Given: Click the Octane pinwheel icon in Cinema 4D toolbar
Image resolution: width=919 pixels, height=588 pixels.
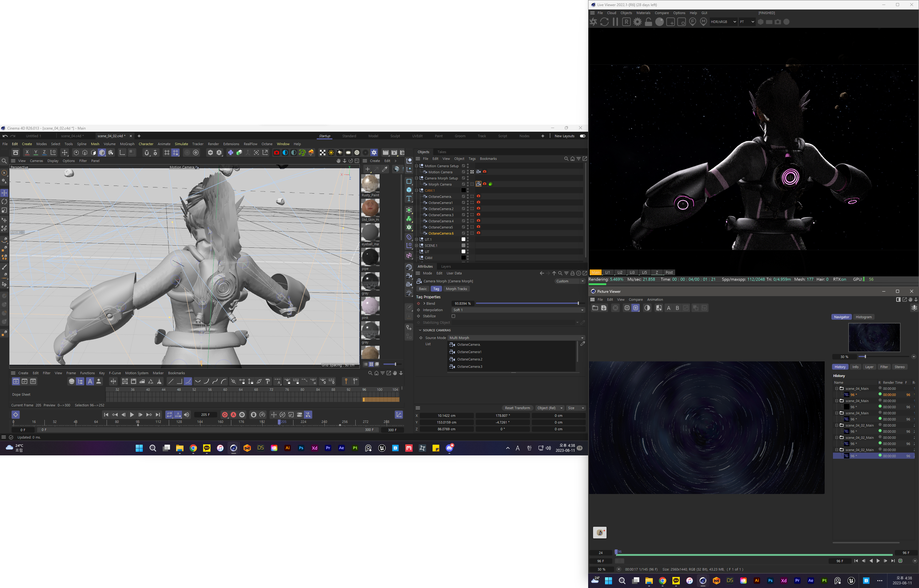Looking at the screenshot, I should click(374, 153).
